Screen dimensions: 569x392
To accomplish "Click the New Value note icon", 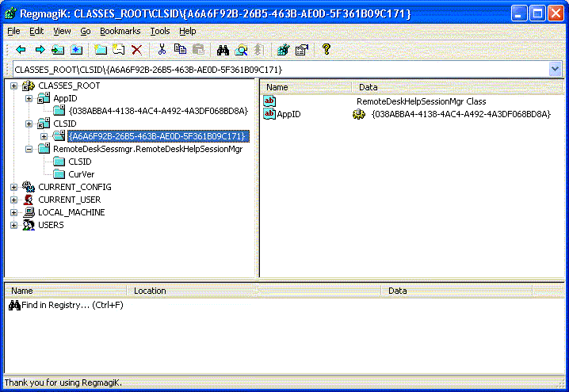I will point(119,49).
